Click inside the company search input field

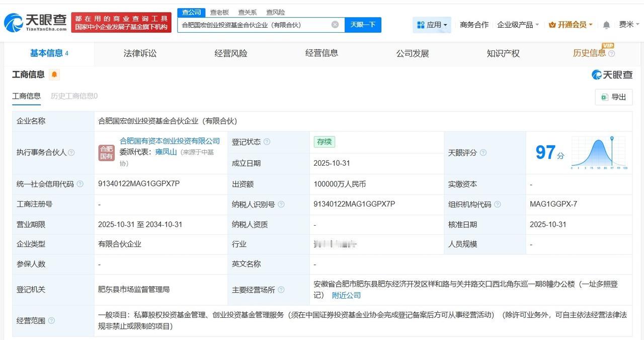(x=252, y=24)
